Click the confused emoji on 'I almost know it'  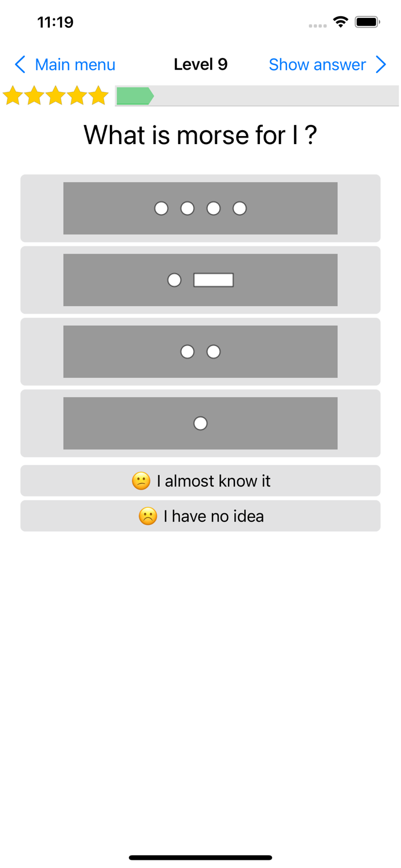142,480
